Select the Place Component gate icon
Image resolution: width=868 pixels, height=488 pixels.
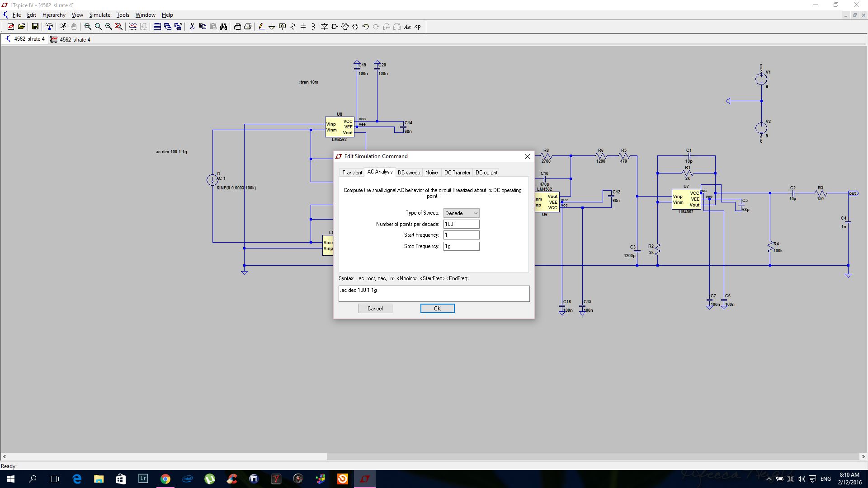click(335, 27)
